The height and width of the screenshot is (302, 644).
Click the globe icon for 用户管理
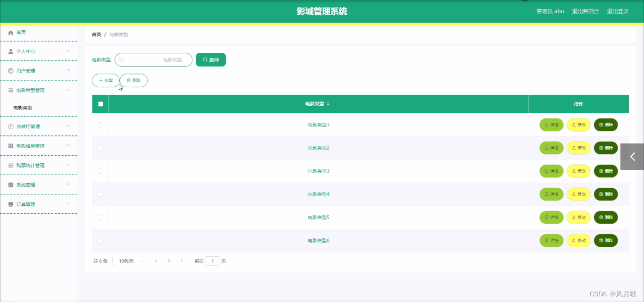[x=11, y=71]
